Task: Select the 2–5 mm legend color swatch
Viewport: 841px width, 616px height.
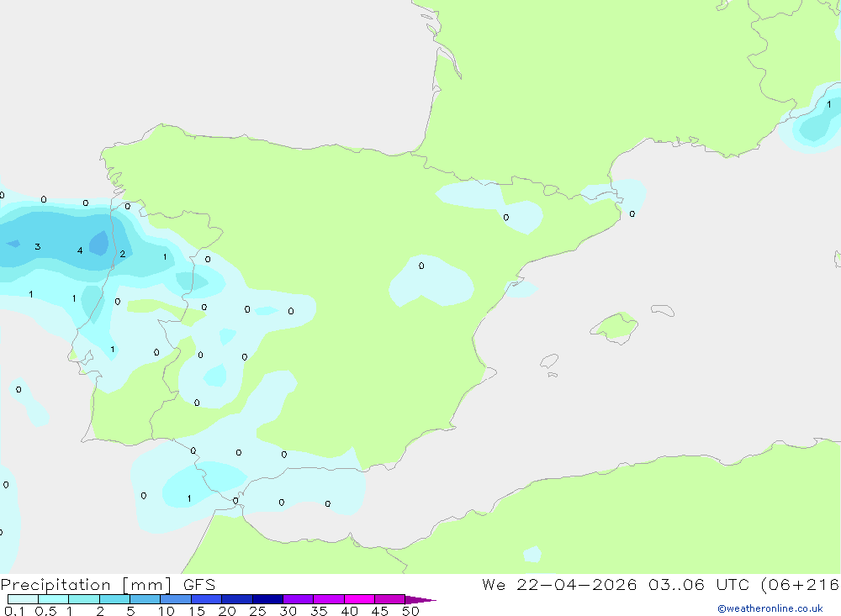Action: point(114,599)
